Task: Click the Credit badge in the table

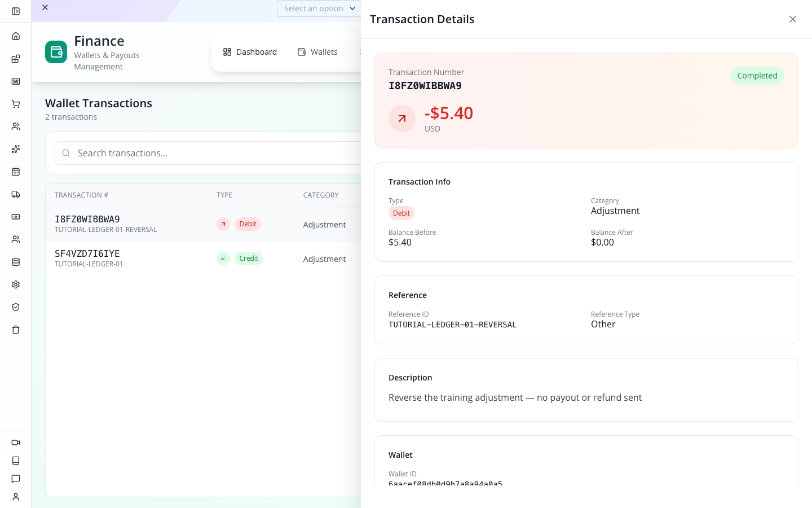Action: point(249,259)
